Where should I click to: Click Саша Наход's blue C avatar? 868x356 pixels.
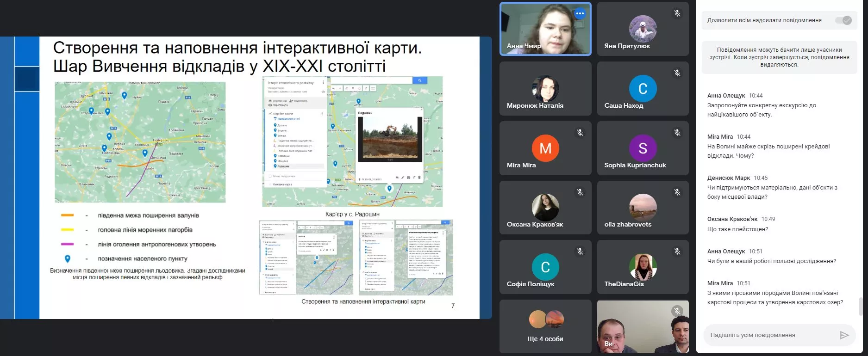(643, 88)
